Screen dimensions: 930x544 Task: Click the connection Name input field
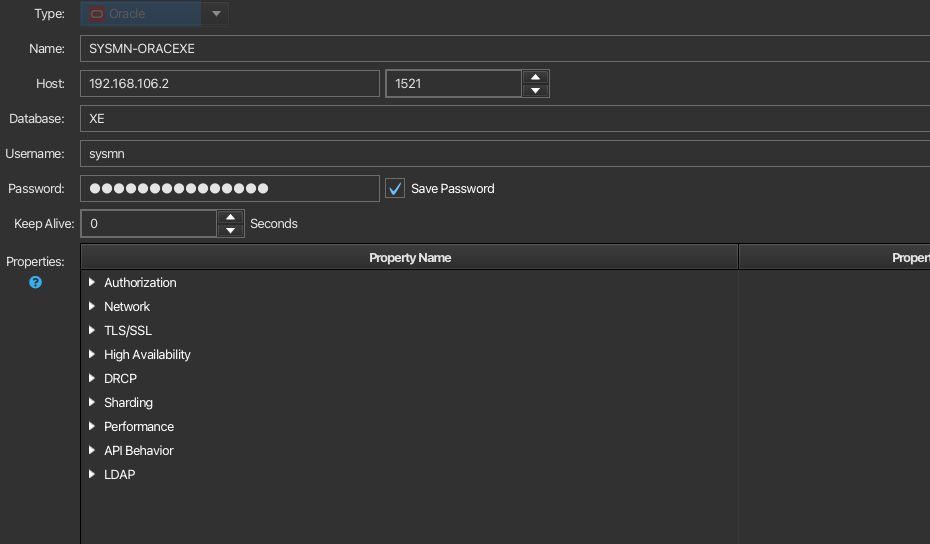500,49
